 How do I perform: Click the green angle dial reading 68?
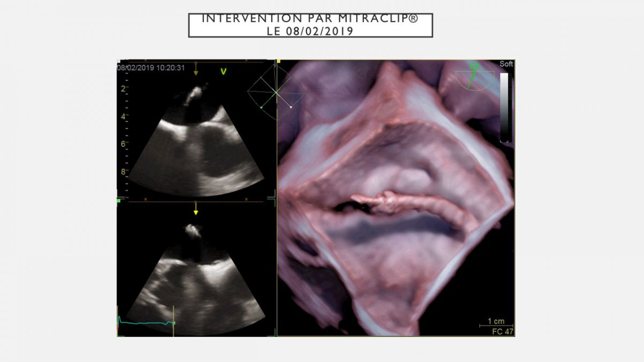click(x=474, y=76)
